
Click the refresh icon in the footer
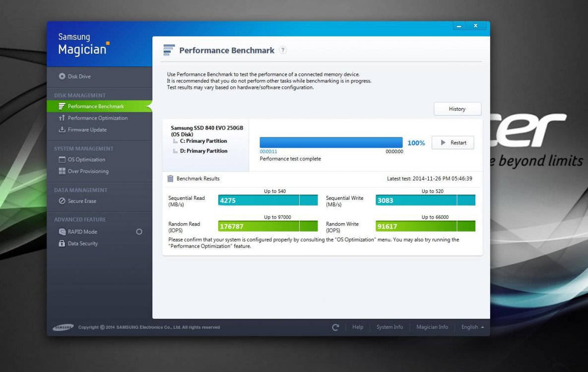tap(335, 327)
